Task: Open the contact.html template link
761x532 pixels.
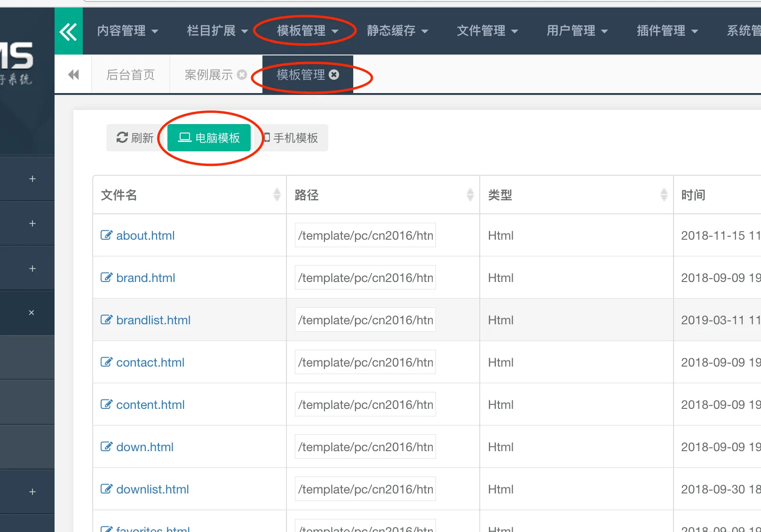Action: (150, 362)
